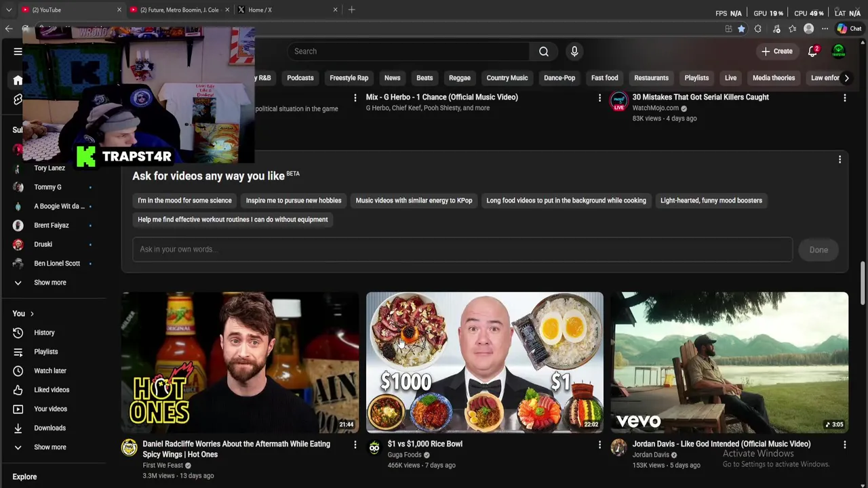Screen dimensions: 868x488
Task: Open YouTube notifications bell
Action: pos(812,52)
